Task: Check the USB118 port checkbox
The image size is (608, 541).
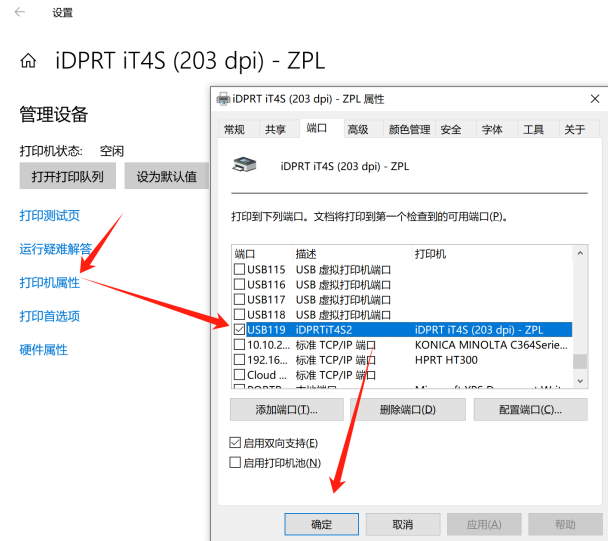Action: pos(240,315)
